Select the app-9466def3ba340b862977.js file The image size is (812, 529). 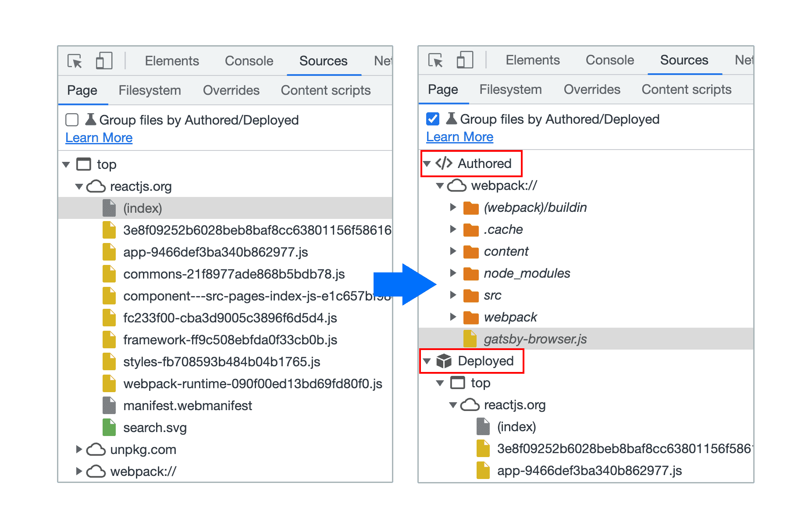[x=216, y=252]
